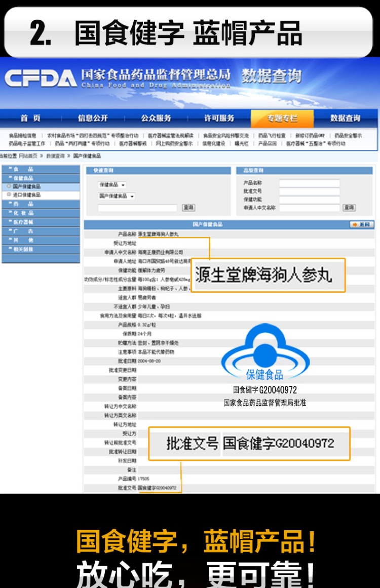Click the 医疗器械警戒 link
380x588 pixels.
tap(133, 143)
